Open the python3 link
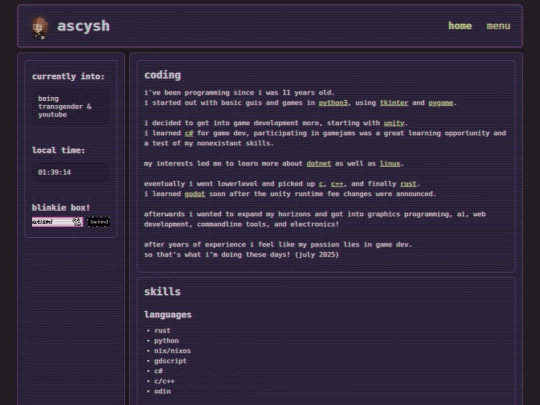540x405 pixels. pos(333,103)
